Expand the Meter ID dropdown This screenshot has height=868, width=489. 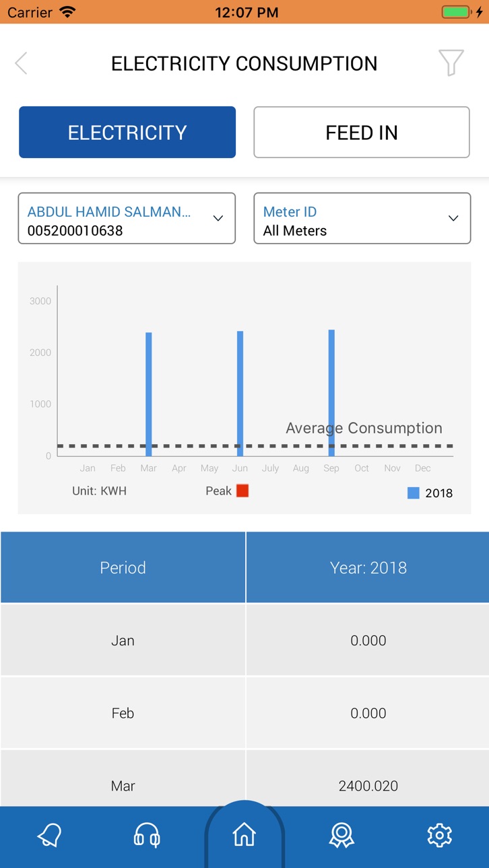[362, 218]
